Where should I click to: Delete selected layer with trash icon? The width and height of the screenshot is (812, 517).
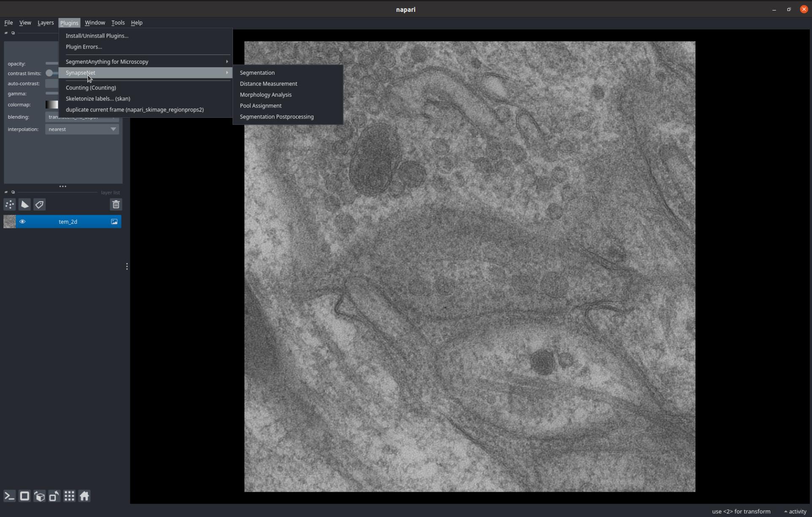point(116,205)
